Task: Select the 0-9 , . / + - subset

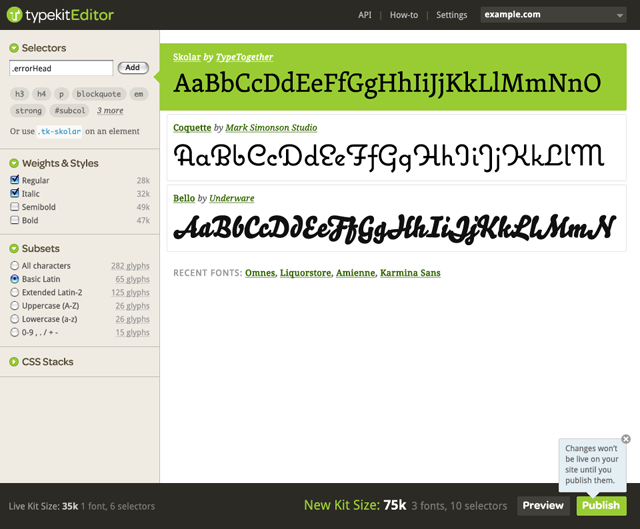Action: click(15, 333)
